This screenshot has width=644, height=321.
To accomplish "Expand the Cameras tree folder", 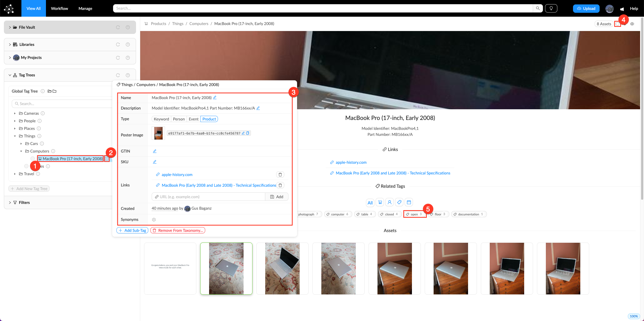I will (x=15, y=113).
